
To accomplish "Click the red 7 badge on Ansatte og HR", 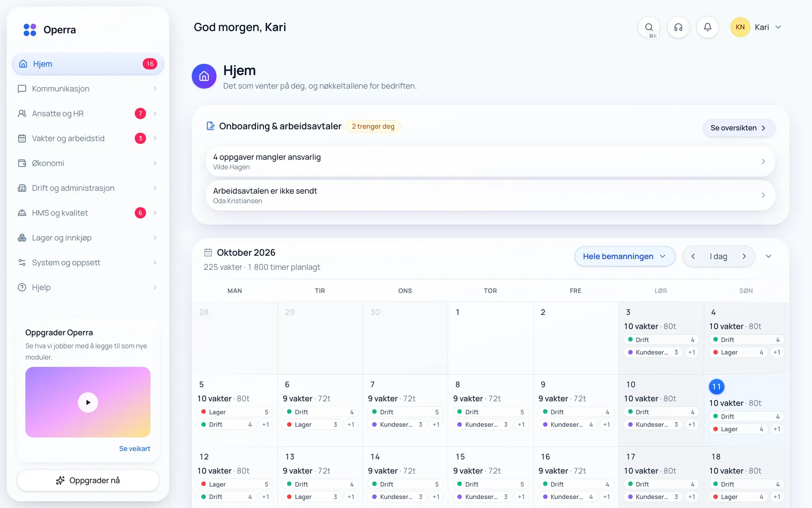I will (140, 113).
